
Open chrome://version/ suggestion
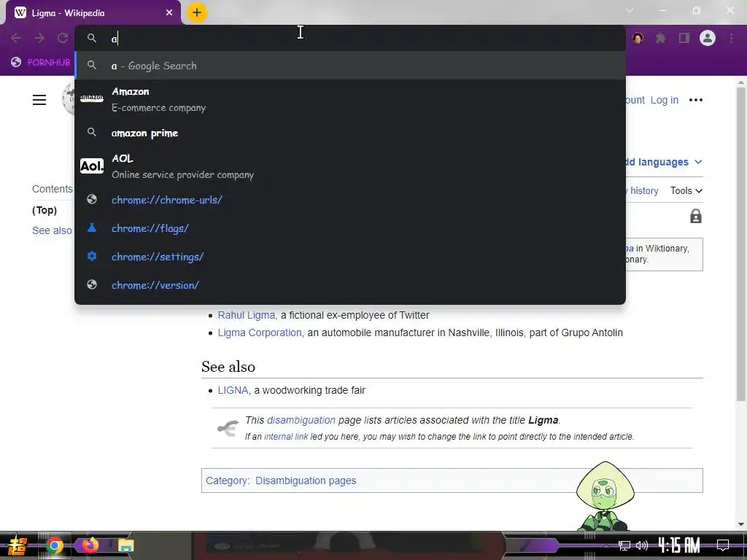click(349, 285)
